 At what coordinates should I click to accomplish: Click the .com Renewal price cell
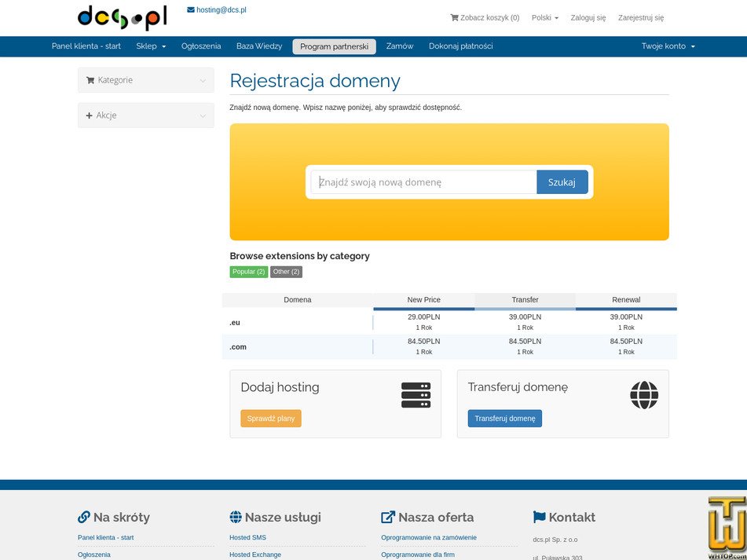coord(626,346)
